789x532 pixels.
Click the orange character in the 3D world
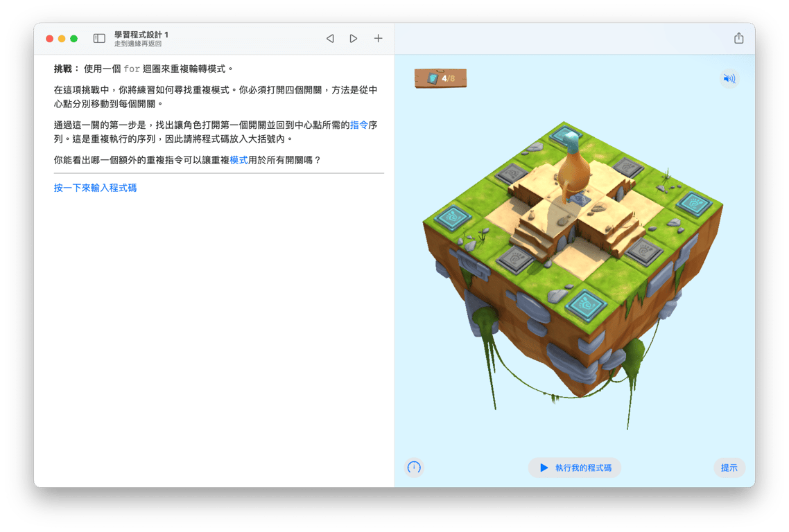tap(573, 169)
